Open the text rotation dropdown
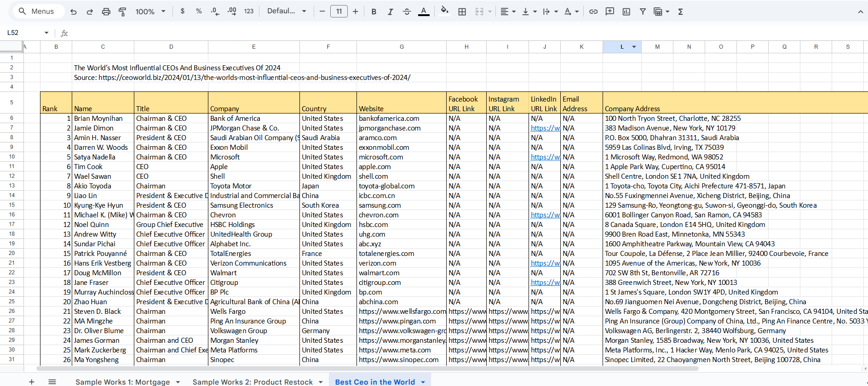Screen dimensions: 868x386 pos(571,11)
